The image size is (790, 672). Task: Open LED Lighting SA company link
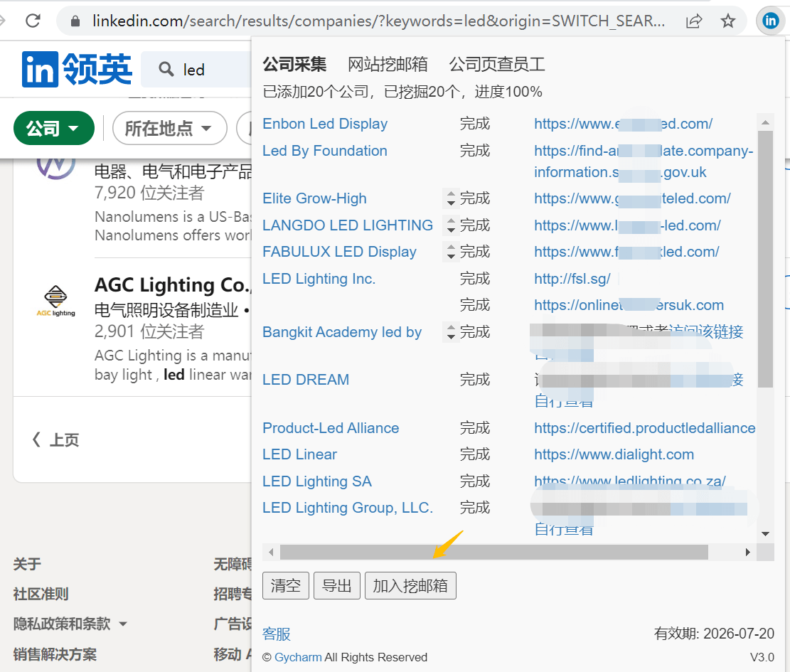[x=317, y=481]
